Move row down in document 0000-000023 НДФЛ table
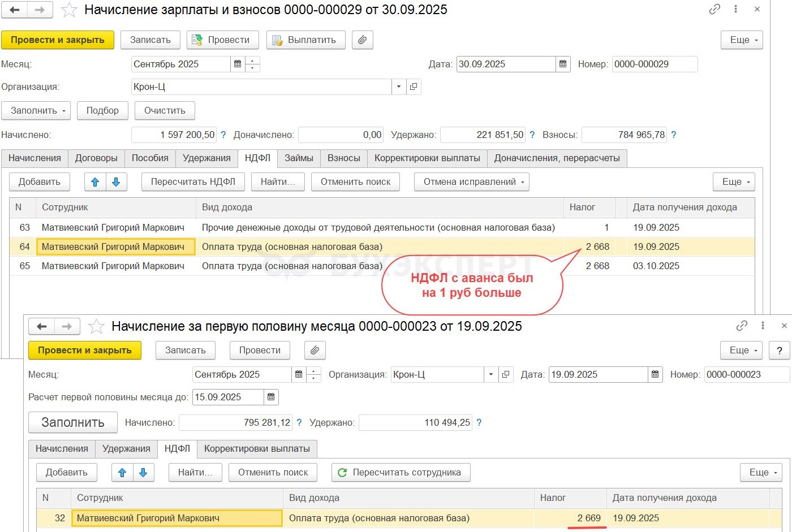 click(x=143, y=473)
